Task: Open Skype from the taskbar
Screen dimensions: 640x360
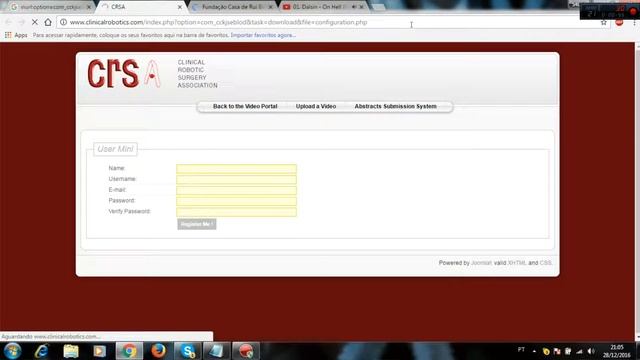Action: pos(187,351)
